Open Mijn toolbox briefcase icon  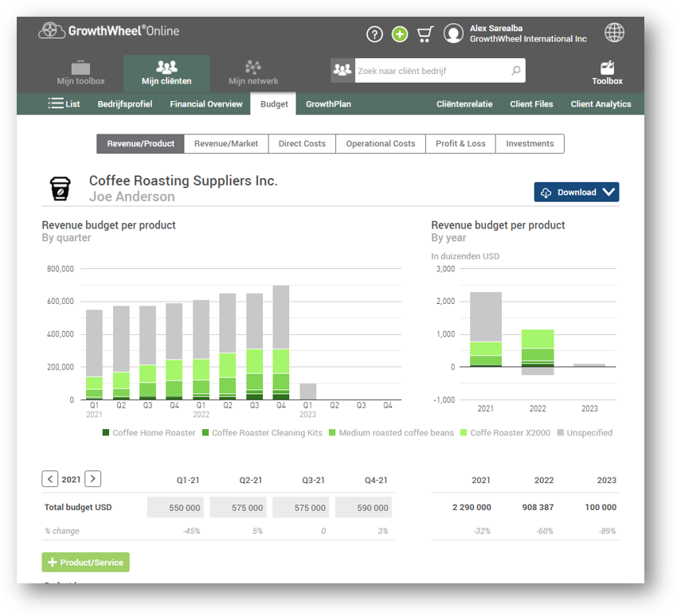click(80, 68)
